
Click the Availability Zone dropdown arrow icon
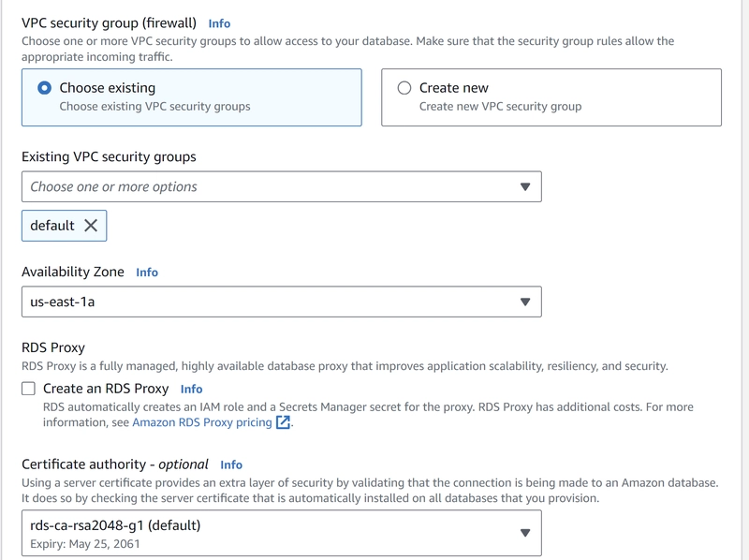[525, 302]
